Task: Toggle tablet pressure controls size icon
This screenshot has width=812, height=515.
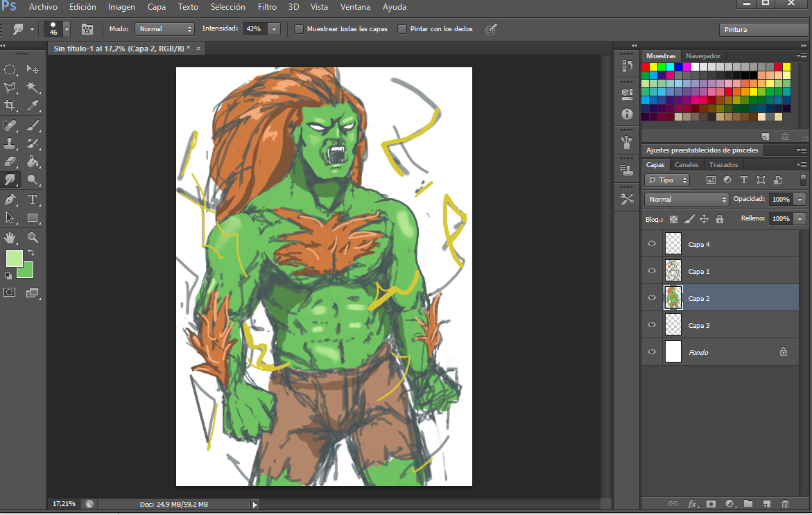Action: click(491, 30)
